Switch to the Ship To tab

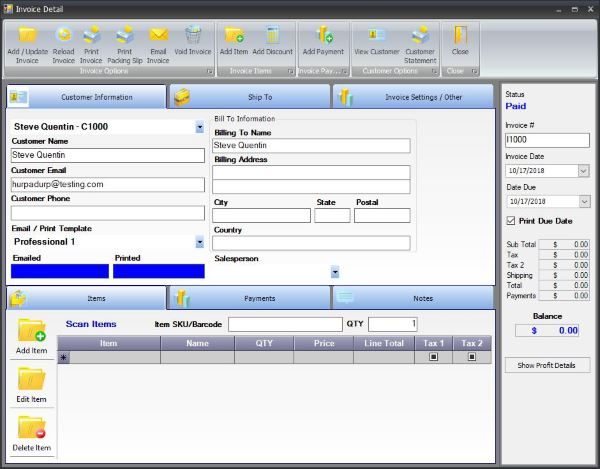click(250, 97)
